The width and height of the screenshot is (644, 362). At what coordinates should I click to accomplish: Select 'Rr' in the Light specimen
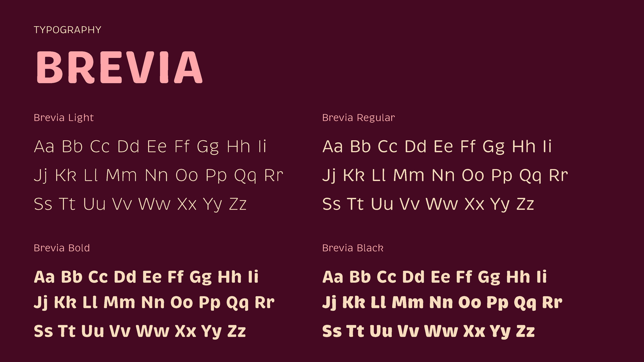point(274,175)
